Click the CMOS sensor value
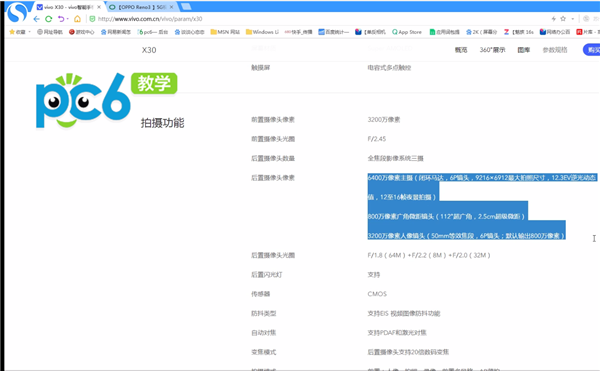Image resolution: width=600 pixels, height=371 pixels. tap(377, 294)
